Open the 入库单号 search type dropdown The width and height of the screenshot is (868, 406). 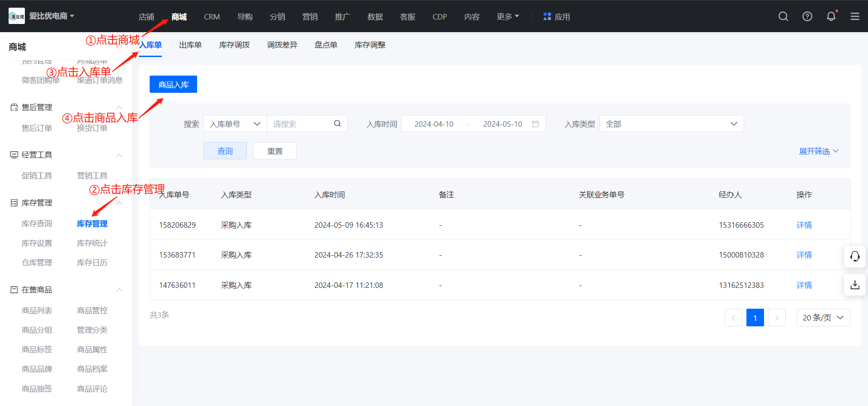tap(235, 124)
